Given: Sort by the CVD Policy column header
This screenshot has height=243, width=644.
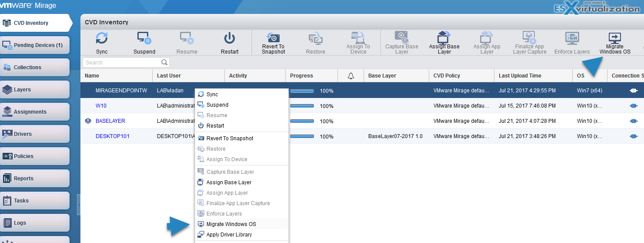Looking at the screenshot, I should coord(461,76).
